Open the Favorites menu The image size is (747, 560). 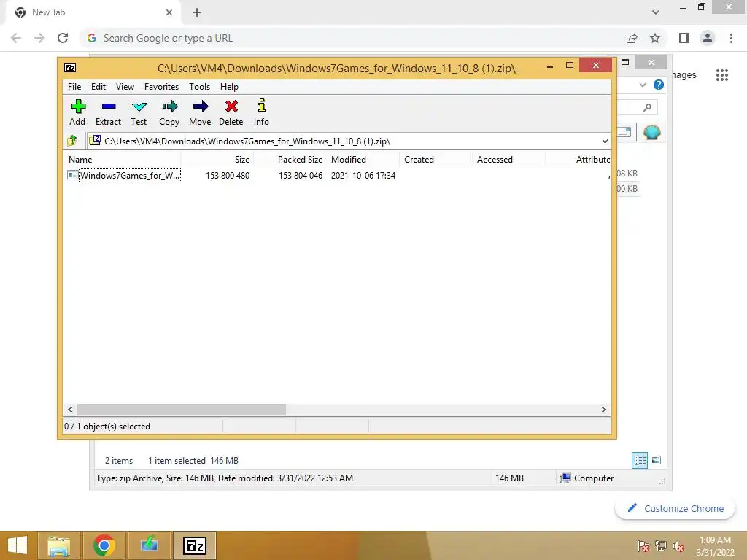click(x=161, y=87)
